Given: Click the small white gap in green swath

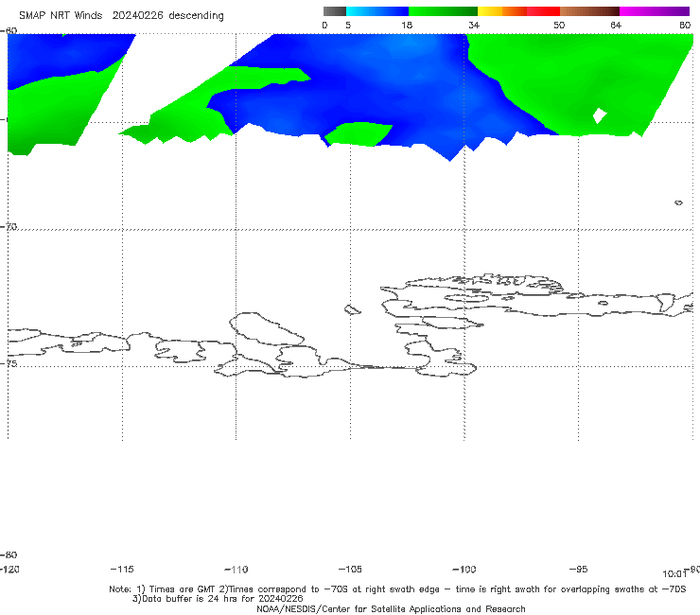Looking at the screenshot, I should pos(600,115).
